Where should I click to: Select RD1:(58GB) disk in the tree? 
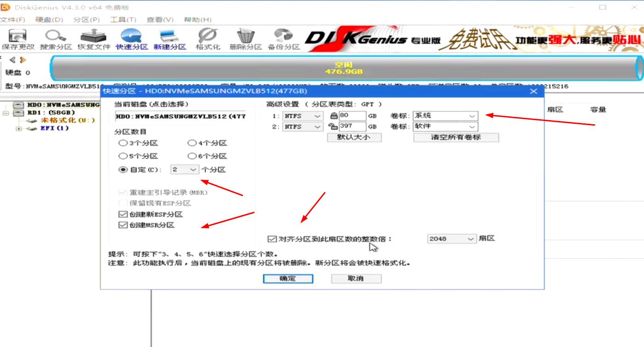51,113
